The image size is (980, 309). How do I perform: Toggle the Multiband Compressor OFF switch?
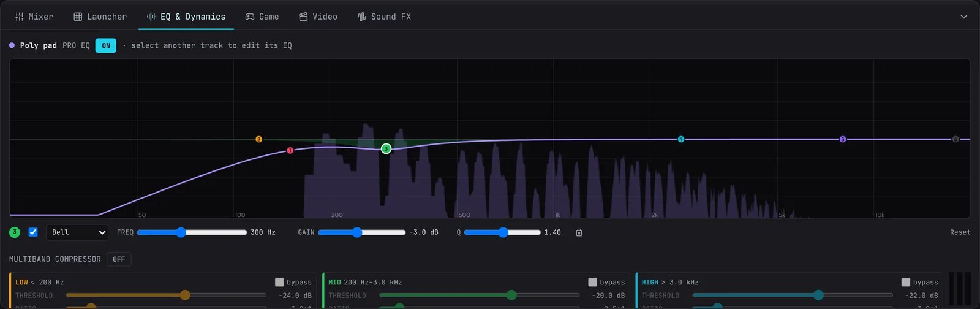coord(119,259)
